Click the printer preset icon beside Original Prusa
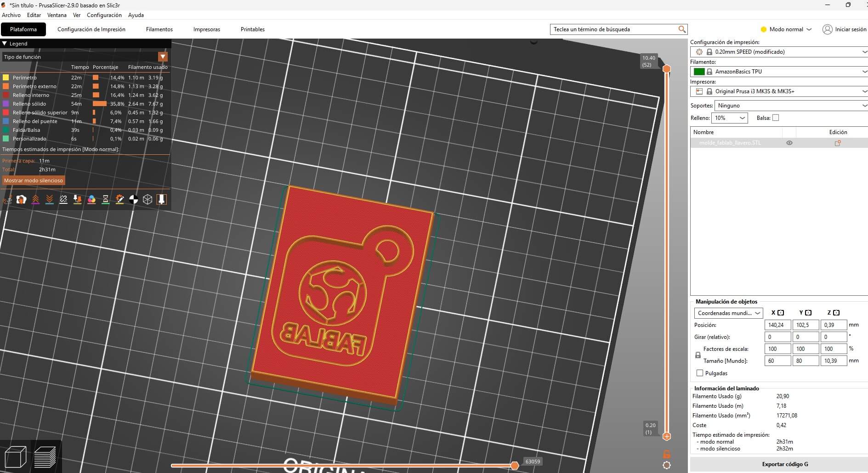The image size is (868, 473). [699, 91]
